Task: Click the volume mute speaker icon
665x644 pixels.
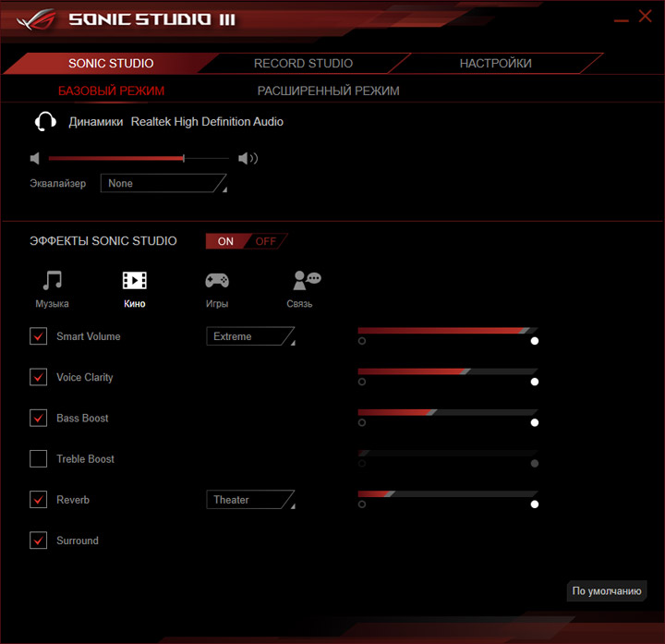Action: tap(35, 158)
